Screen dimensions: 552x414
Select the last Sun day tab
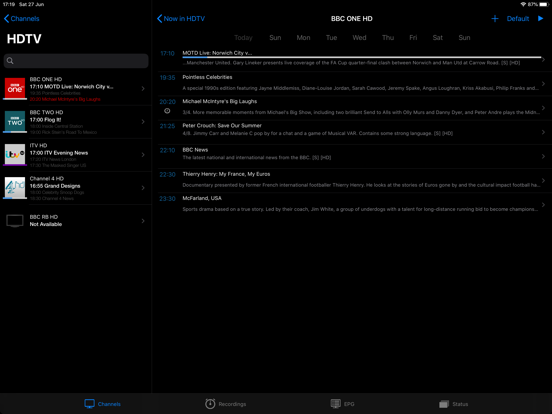tap(464, 38)
